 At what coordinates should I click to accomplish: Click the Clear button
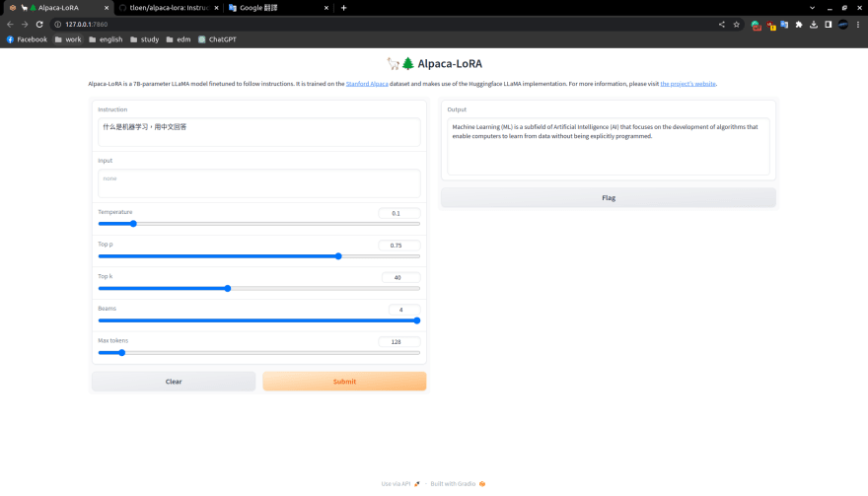coord(174,382)
